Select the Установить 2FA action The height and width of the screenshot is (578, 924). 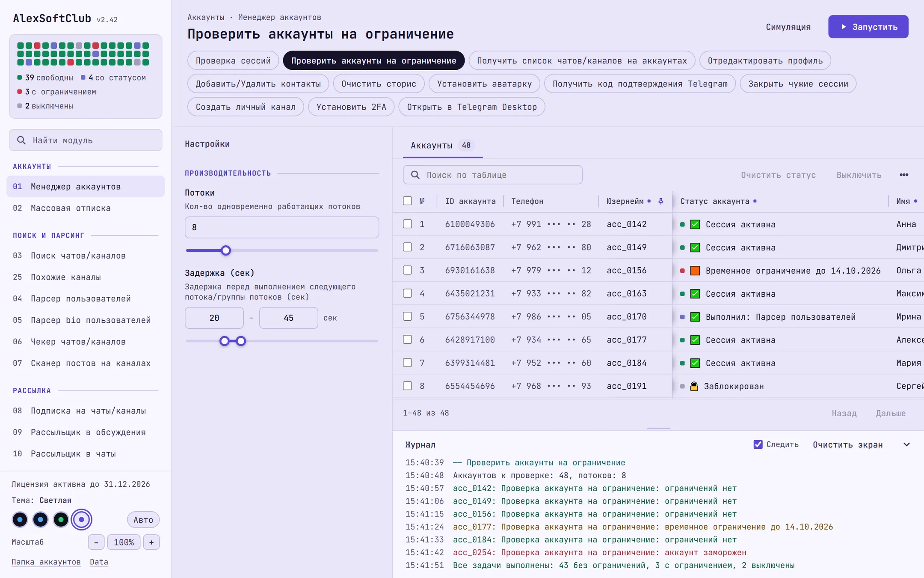[x=351, y=107]
